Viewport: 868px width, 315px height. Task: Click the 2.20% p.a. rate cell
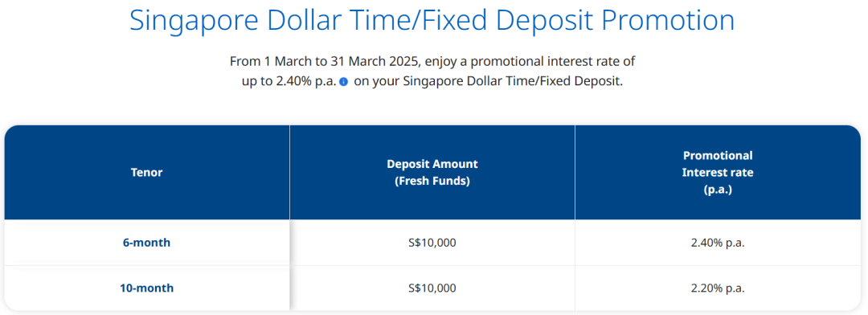click(x=718, y=288)
